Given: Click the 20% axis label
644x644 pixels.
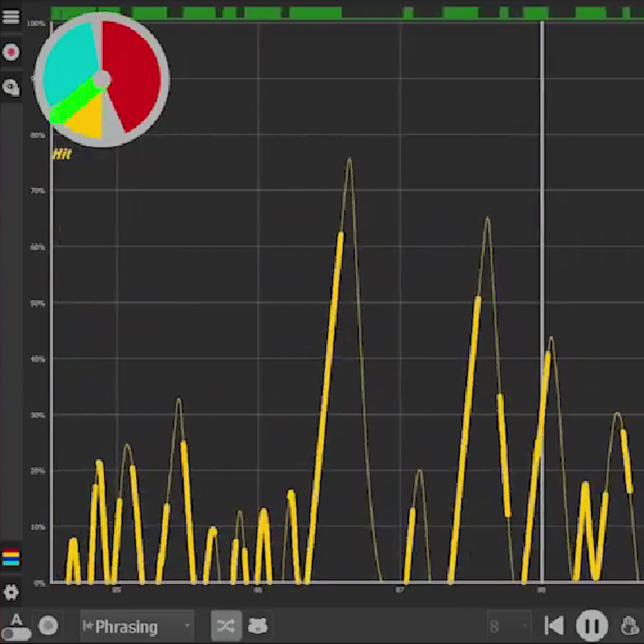Looking at the screenshot, I should click(x=37, y=471).
